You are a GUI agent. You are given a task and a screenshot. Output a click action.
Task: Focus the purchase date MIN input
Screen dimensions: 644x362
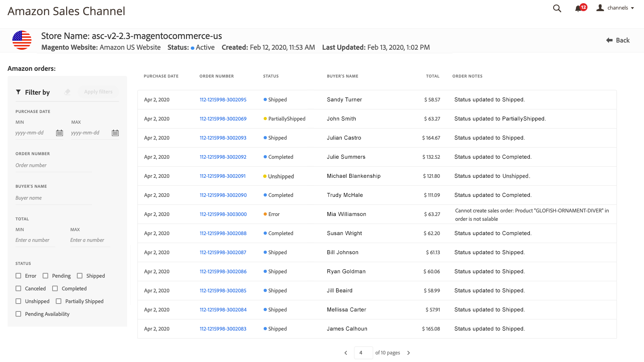[x=35, y=133]
